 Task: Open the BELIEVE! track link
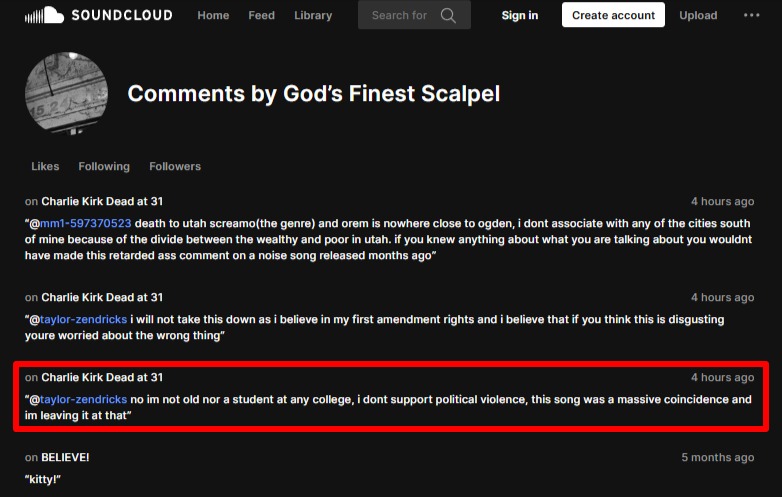(65, 457)
